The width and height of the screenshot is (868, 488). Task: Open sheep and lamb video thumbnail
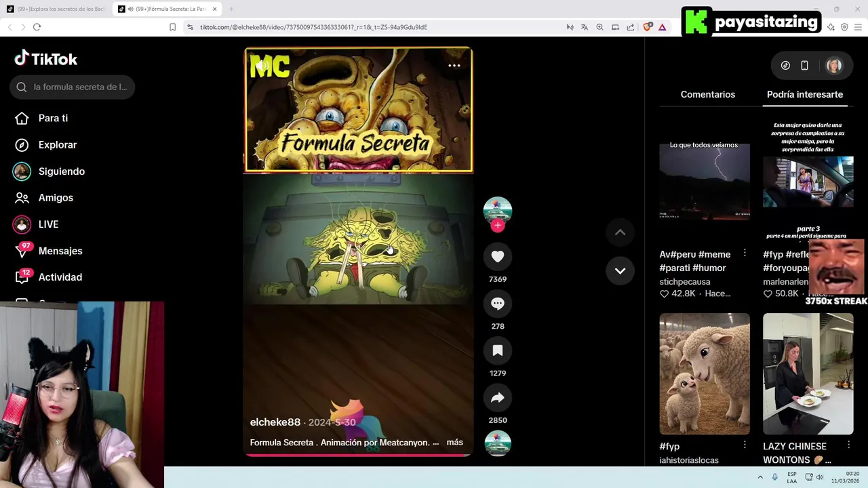[x=705, y=373]
